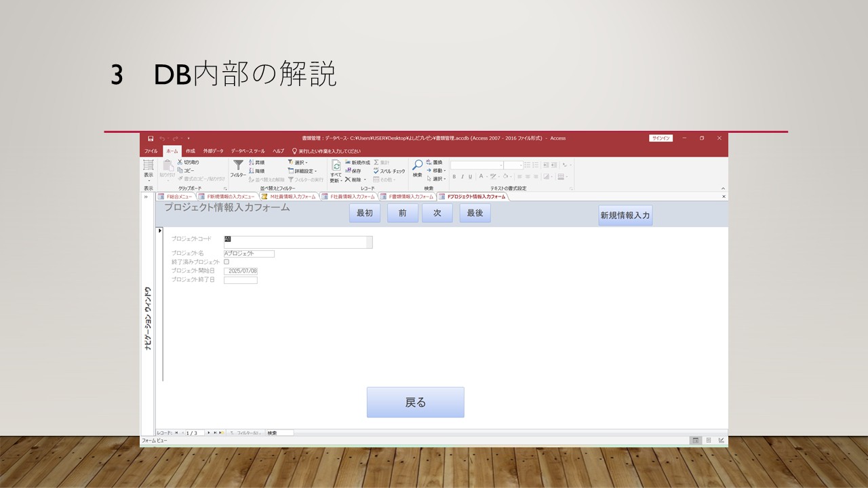Toggle the 終了済みプロジェクト checkbox

click(x=226, y=262)
